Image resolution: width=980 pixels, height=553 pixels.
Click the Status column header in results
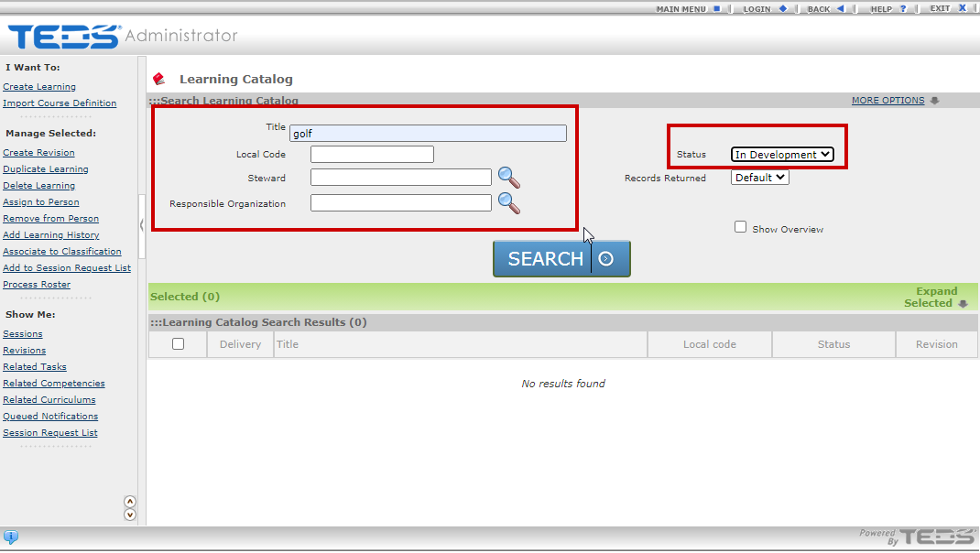click(833, 344)
